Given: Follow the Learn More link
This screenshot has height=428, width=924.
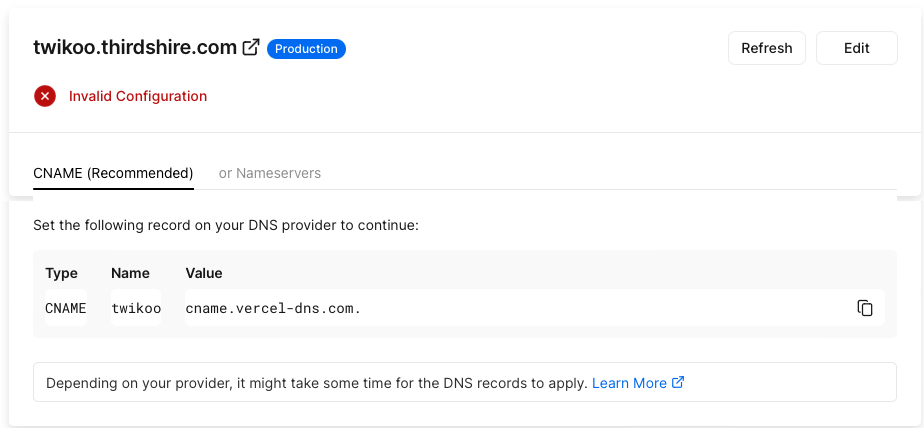Looking at the screenshot, I should click(x=629, y=383).
